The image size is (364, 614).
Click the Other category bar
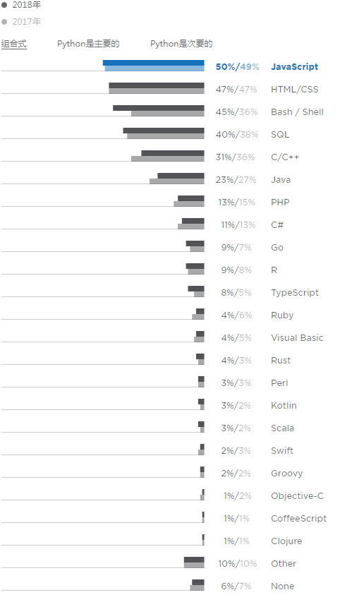[194, 562]
